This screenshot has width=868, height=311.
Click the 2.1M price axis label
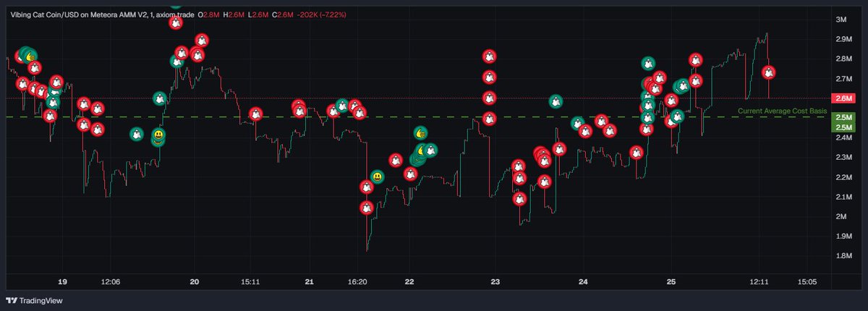click(843, 197)
